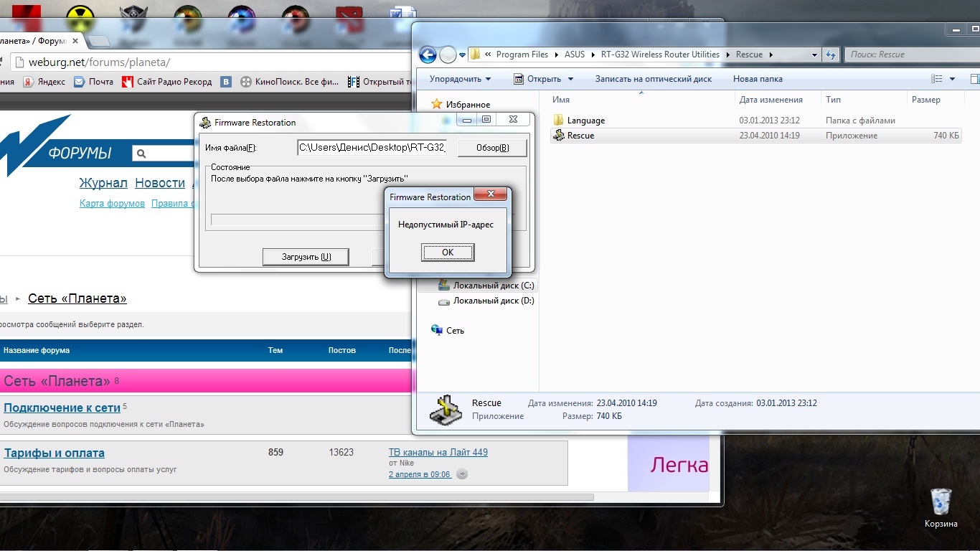
Task: Click the refresh icon beside Explorer's address bar
Action: [831, 55]
